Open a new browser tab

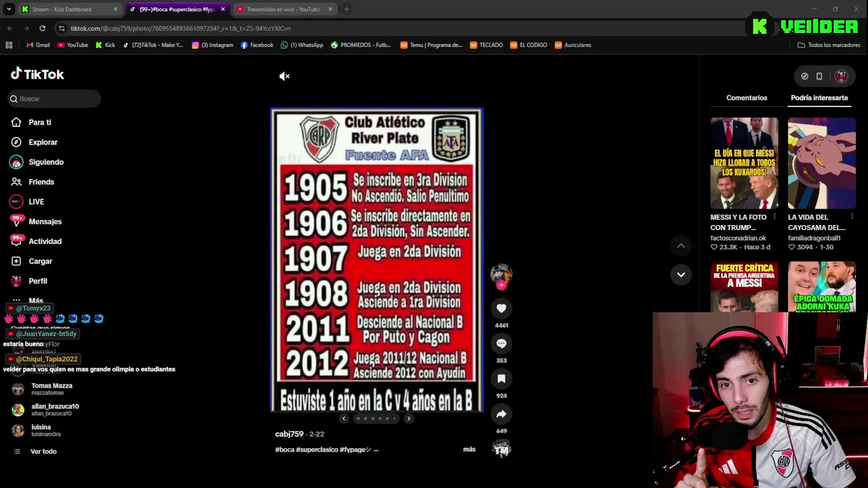point(346,9)
